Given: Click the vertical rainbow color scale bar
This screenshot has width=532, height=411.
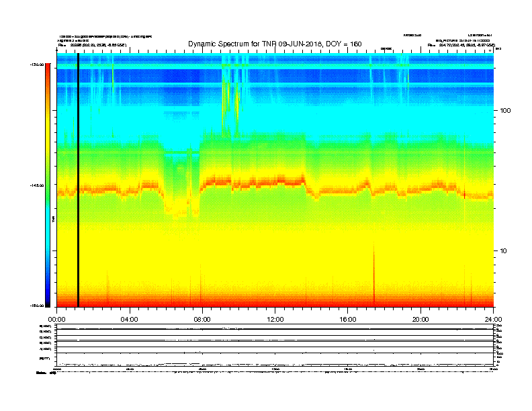Looking at the screenshot, I should (x=48, y=185).
